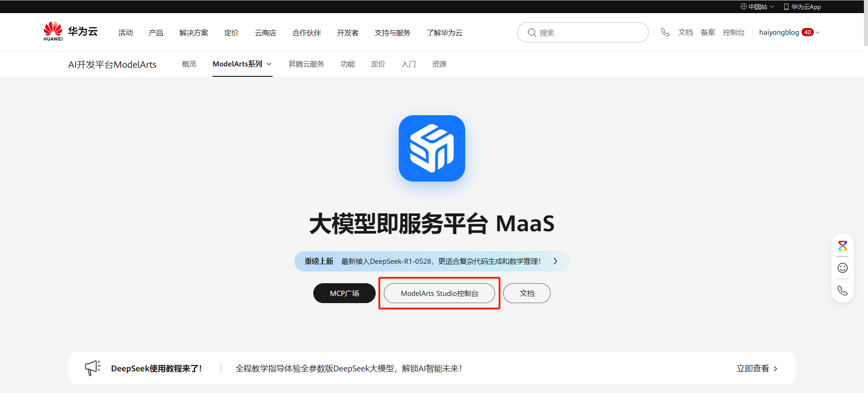
Task: Open the 开发者 menu
Action: coord(348,33)
